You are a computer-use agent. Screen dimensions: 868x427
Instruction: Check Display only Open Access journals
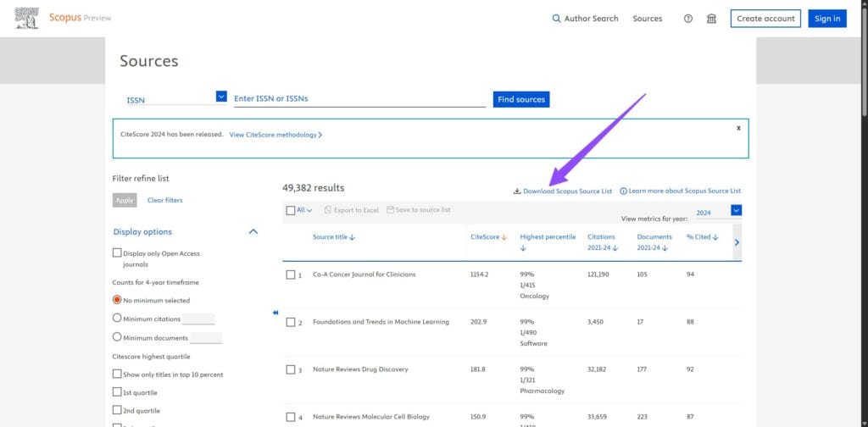pyautogui.click(x=117, y=252)
